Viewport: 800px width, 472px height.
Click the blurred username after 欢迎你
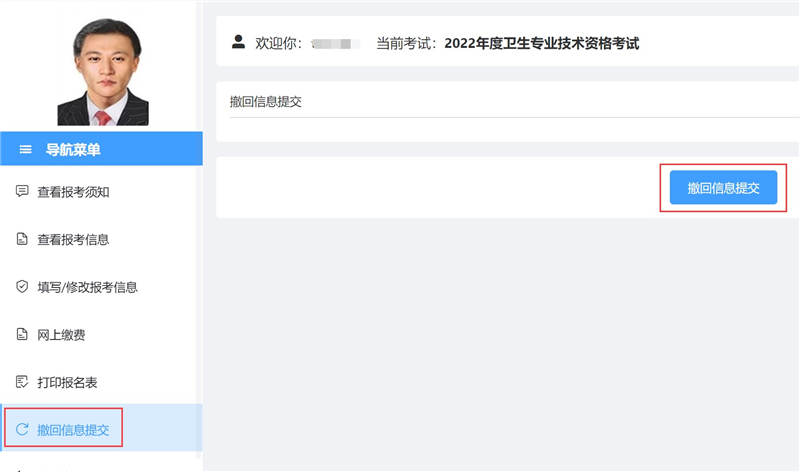pyautogui.click(x=335, y=44)
